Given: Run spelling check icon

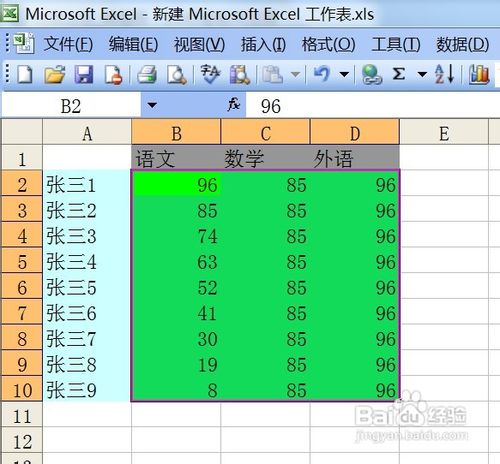Looking at the screenshot, I should (x=210, y=74).
